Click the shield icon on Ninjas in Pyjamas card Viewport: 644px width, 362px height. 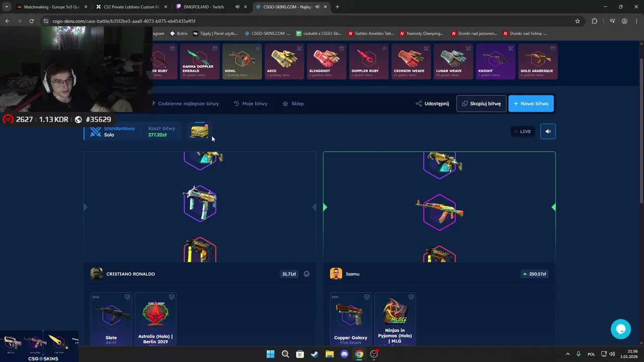pyautogui.click(x=411, y=297)
